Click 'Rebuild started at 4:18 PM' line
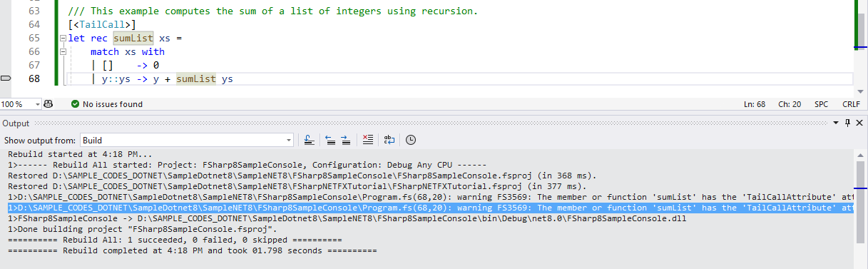Image resolution: width=868 pixels, height=269 pixels. pos(80,154)
